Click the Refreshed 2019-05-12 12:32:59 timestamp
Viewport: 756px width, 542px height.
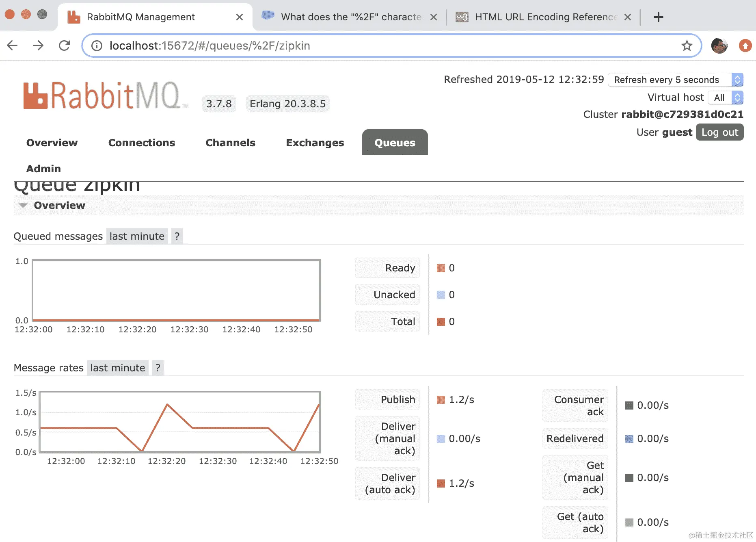pos(524,79)
